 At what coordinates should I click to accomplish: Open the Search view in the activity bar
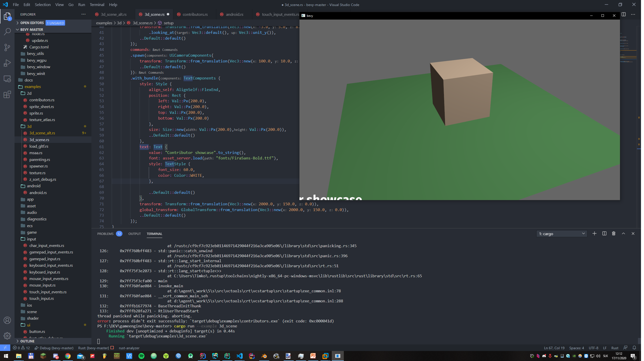pos(7,31)
